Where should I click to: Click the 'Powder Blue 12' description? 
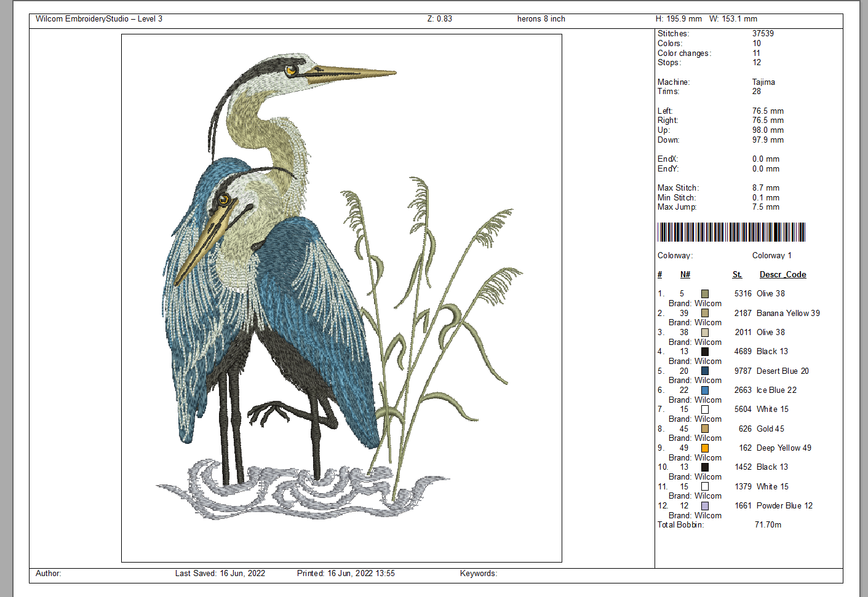(x=784, y=506)
